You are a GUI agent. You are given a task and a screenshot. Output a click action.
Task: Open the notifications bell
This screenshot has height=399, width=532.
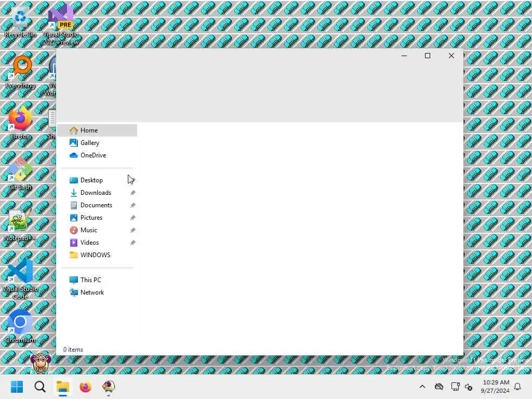(518, 387)
